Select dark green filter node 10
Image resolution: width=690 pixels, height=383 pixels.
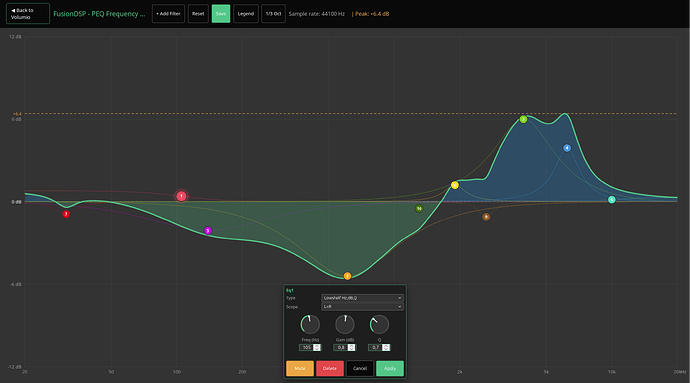pyautogui.click(x=419, y=208)
